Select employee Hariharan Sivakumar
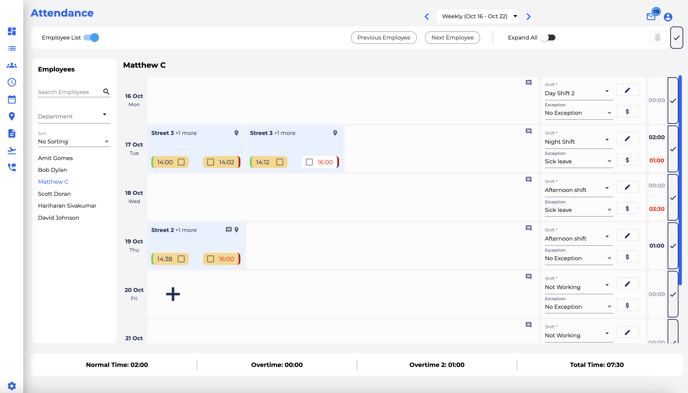Viewport: 688px width, 393px height. click(x=67, y=205)
